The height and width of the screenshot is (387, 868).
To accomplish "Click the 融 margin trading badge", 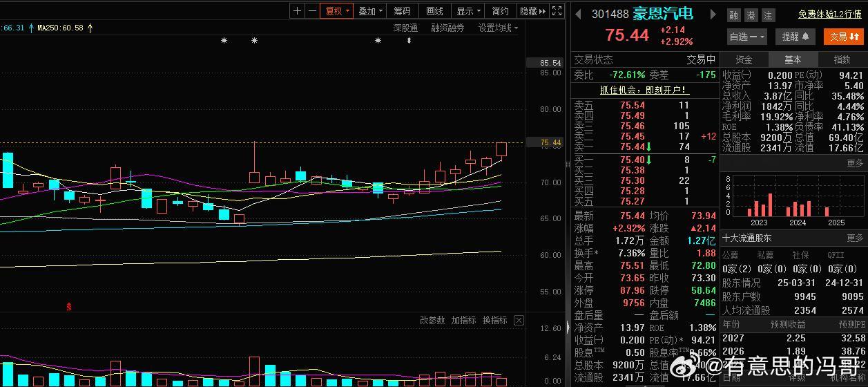I will tap(733, 15).
